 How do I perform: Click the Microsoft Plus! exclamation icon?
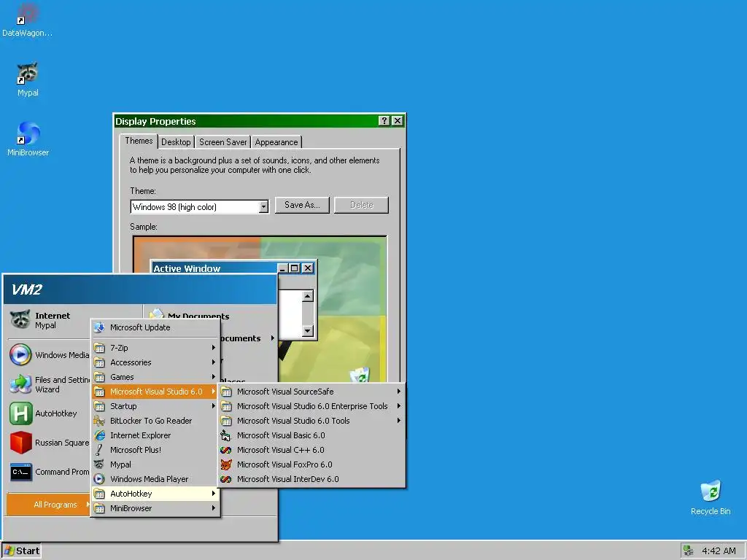pyautogui.click(x=99, y=449)
